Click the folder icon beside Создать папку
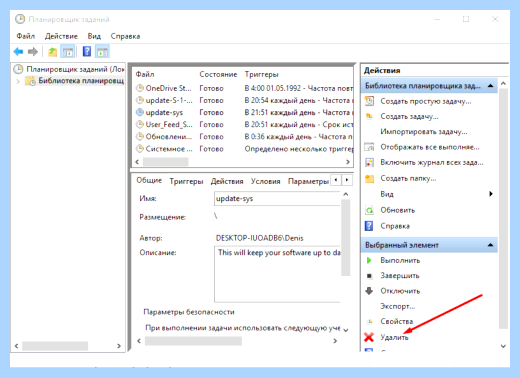Screen dimensions: 520x378 pos(369,178)
